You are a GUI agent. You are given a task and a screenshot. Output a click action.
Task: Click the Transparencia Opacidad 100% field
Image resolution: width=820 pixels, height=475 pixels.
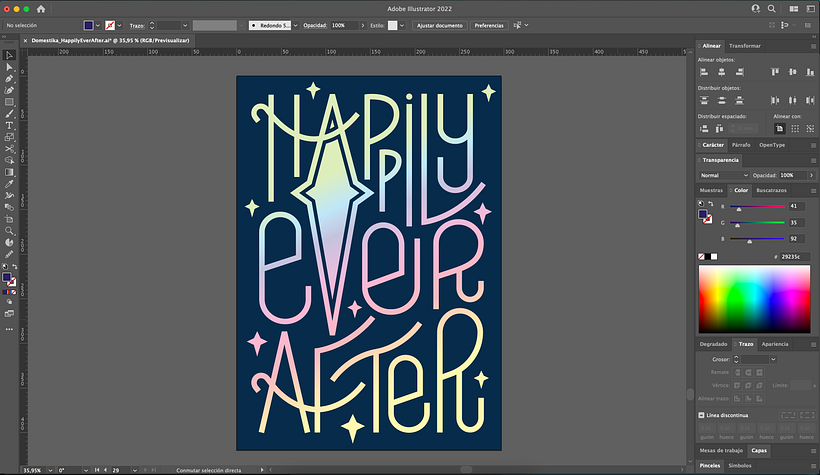pos(793,175)
